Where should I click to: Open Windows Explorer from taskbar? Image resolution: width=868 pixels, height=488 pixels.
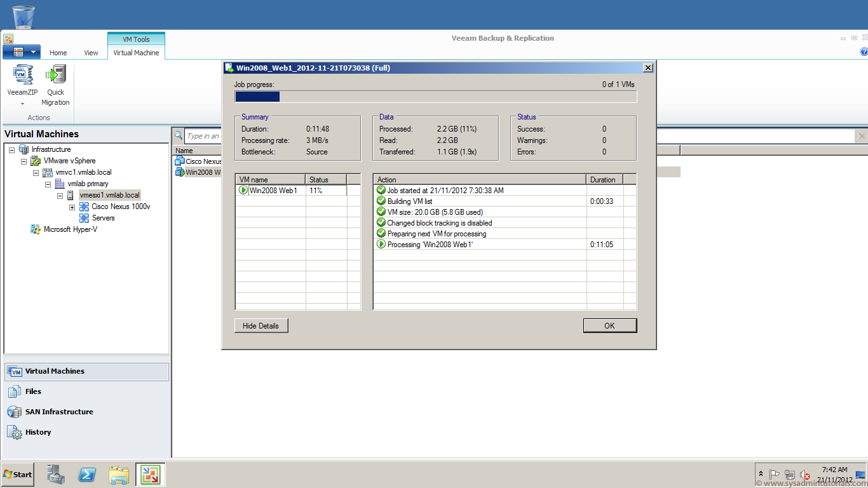(x=119, y=475)
